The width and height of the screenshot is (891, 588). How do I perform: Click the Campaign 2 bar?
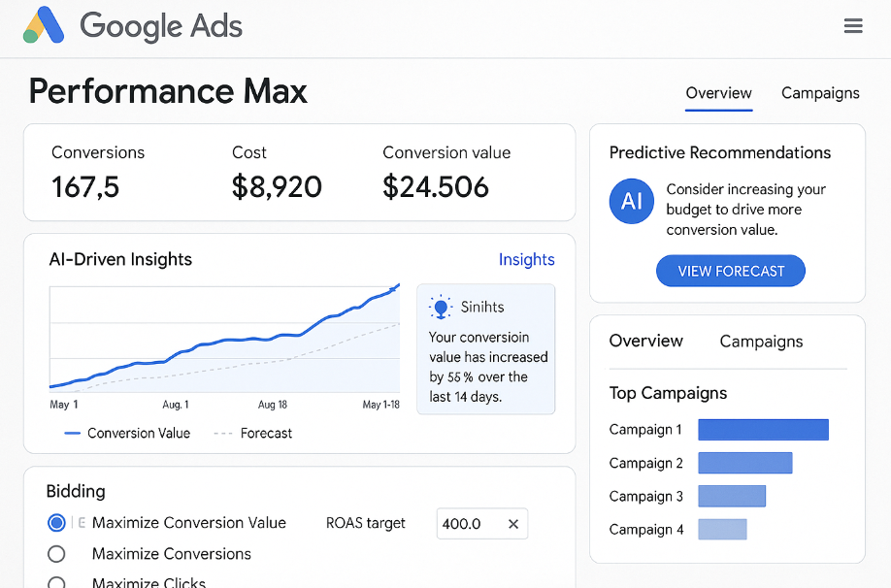(x=745, y=463)
